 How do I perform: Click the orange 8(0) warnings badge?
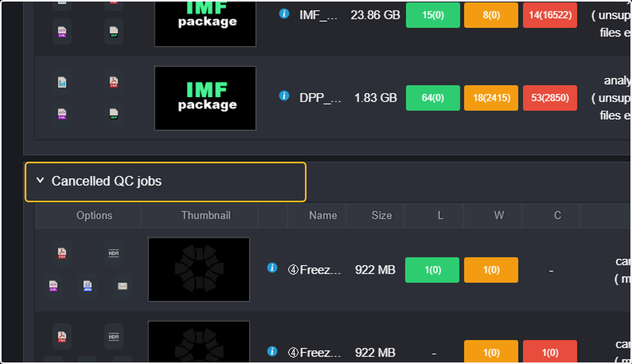(x=491, y=15)
